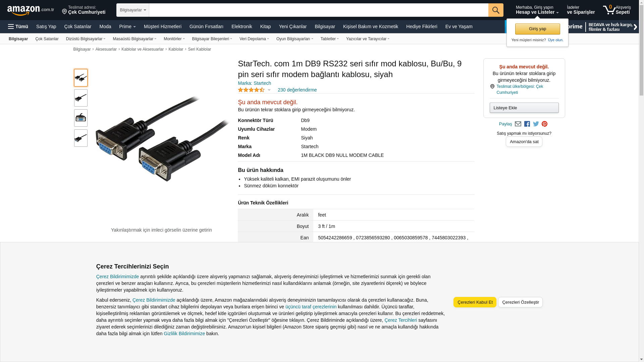
Task: Open the Elektronik navigation item
Action: pyautogui.click(x=241, y=26)
